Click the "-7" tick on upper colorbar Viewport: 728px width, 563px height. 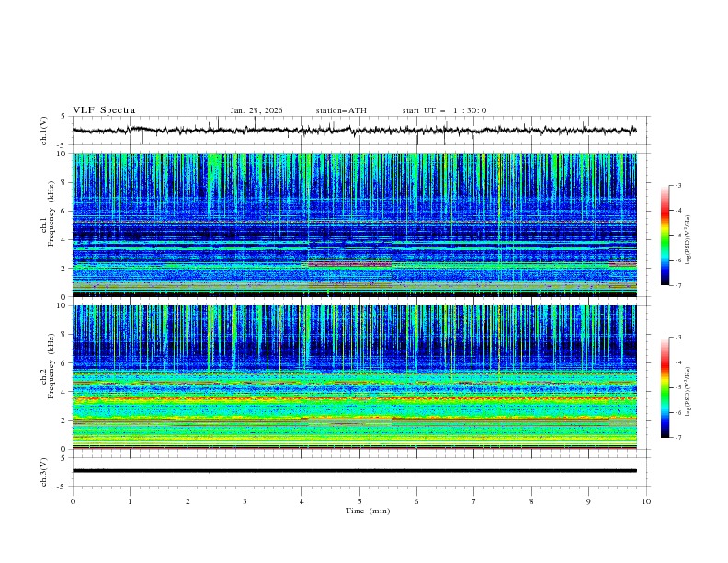click(677, 285)
